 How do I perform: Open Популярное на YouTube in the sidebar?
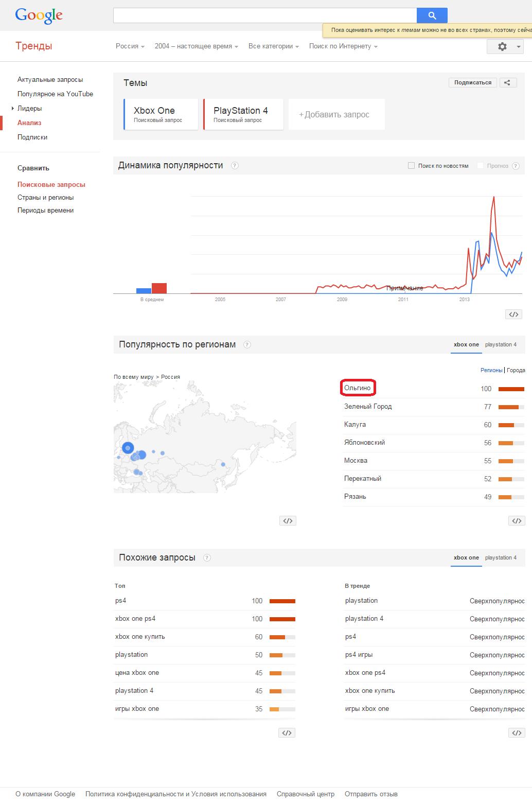pos(55,94)
